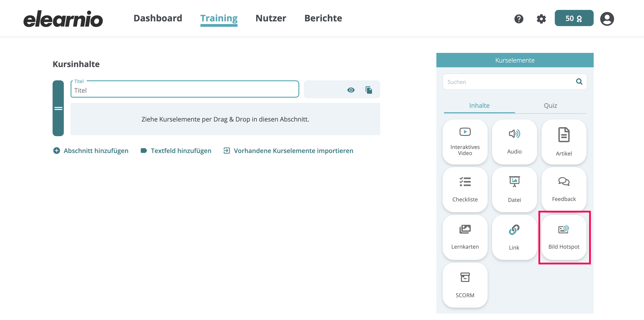
Task: Click the 50 licenses badge button
Action: point(574,18)
